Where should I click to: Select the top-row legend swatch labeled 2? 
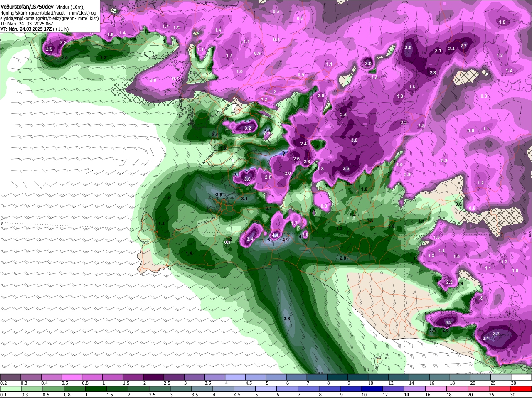point(153,377)
